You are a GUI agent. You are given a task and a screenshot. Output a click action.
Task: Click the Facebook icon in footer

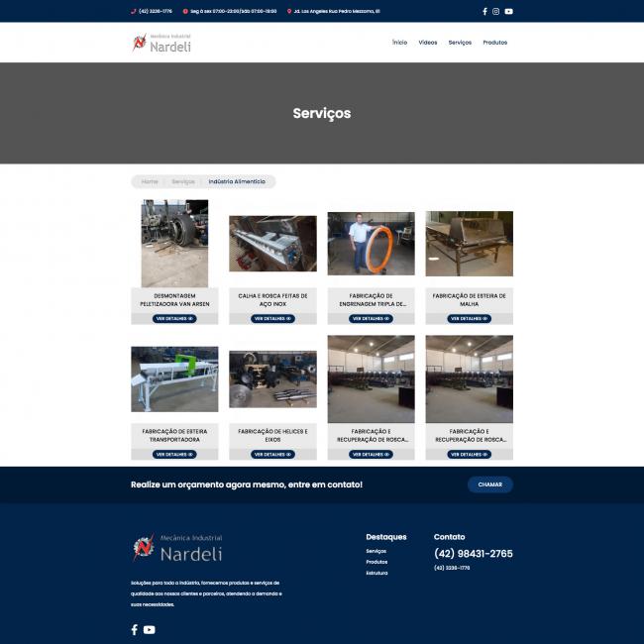tap(135, 629)
